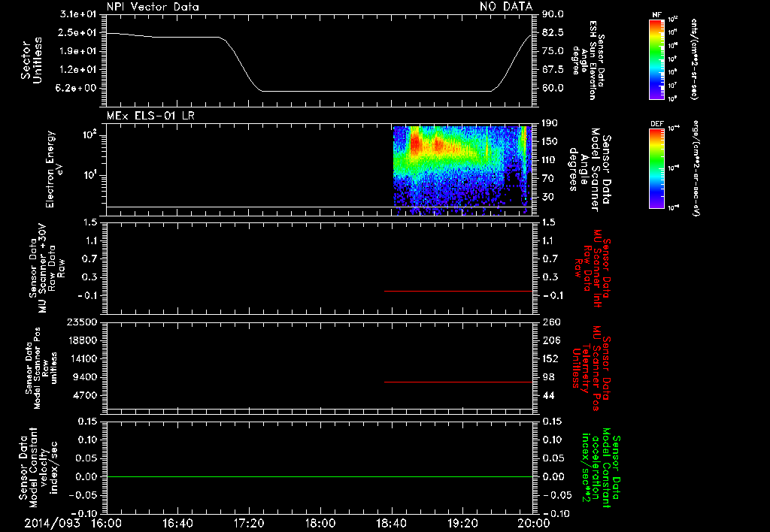Image resolution: width=770 pixels, height=532 pixels.
Task: Click the '1.2e+01' sector tick label
Action: 78,70
